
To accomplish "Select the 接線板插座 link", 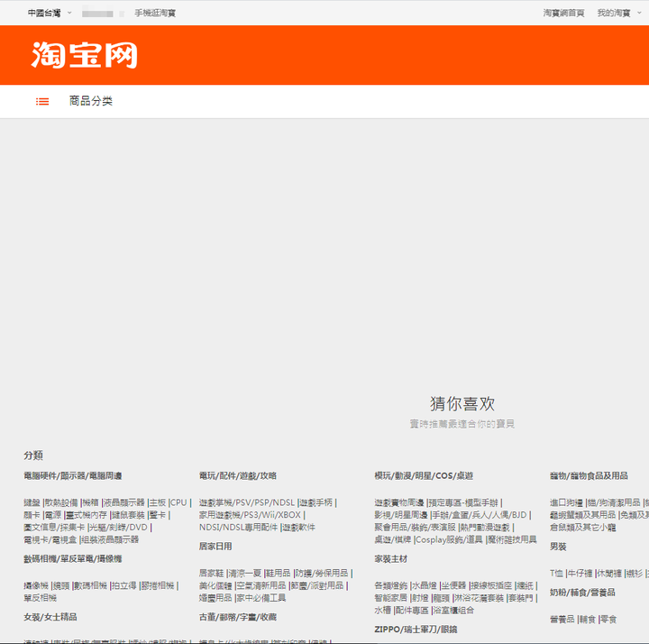I will (492, 586).
